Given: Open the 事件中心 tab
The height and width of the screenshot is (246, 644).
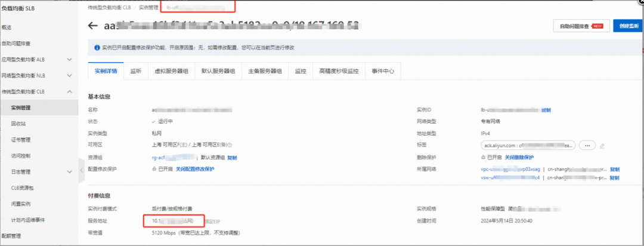Looking at the screenshot, I should [383, 71].
